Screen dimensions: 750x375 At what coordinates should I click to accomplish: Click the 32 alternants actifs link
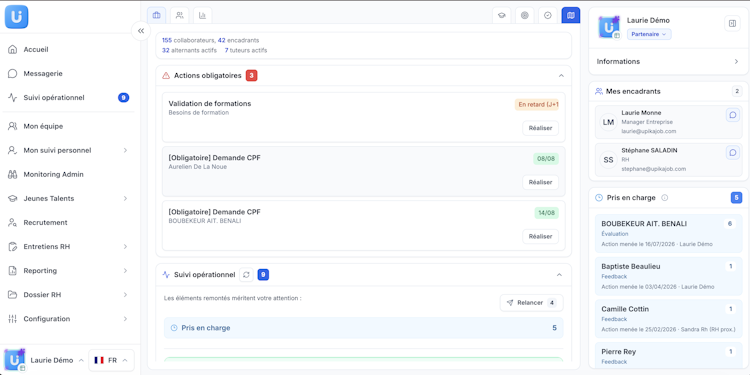189,50
